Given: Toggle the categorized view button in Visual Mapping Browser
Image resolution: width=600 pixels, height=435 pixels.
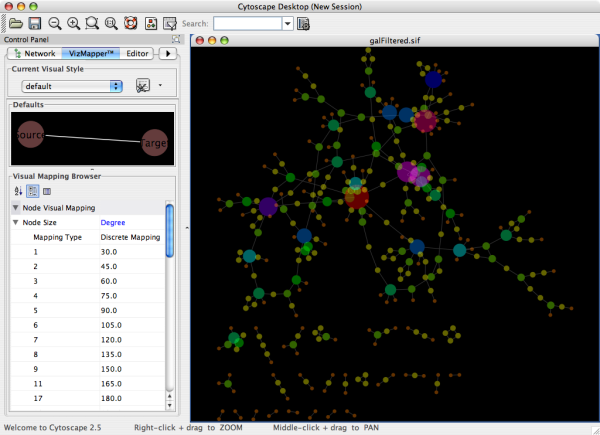Looking at the screenshot, I should click(32, 190).
